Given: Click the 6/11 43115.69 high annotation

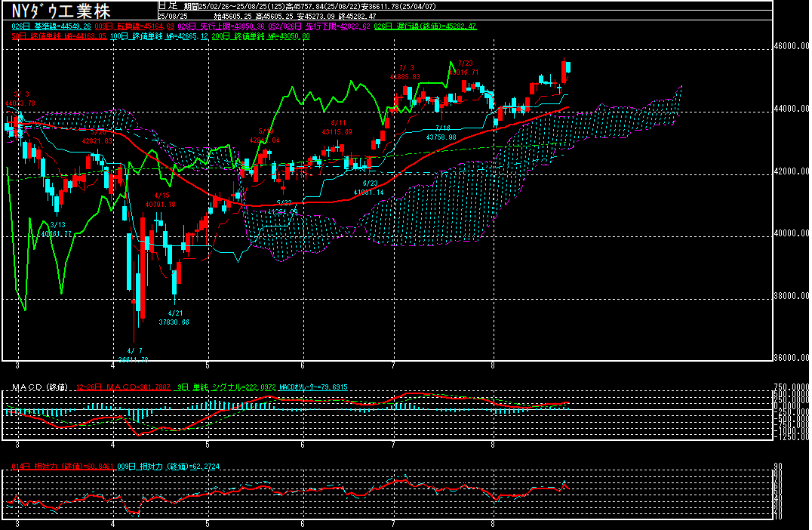Looking at the screenshot, I should pyautogui.click(x=337, y=128).
